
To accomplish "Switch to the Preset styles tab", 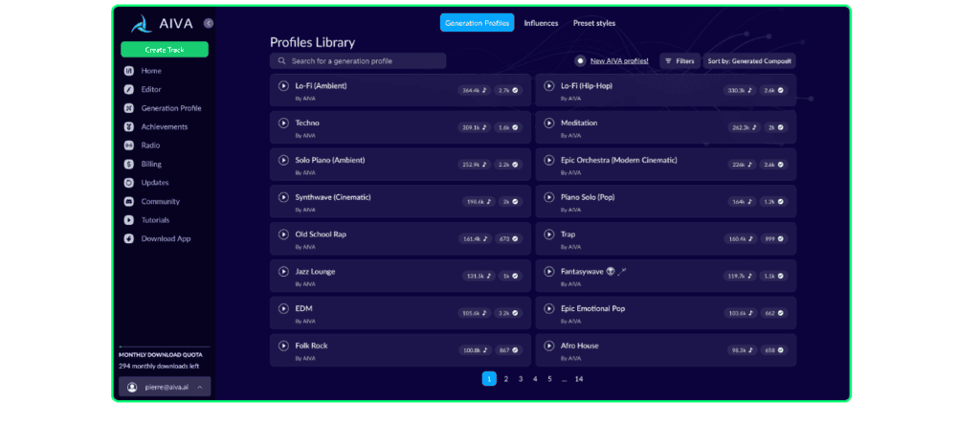I will pyautogui.click(x=594, y=23).
